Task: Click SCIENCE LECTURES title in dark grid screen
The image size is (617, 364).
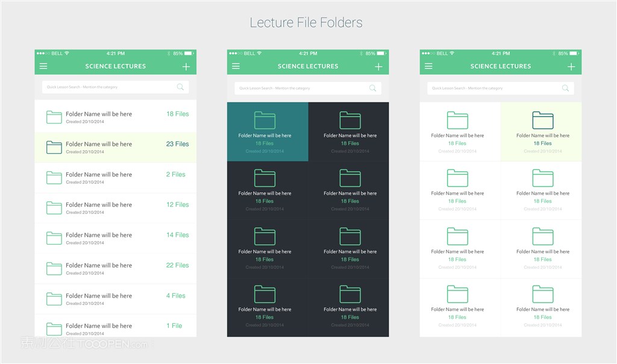Action: coord(308,66)
